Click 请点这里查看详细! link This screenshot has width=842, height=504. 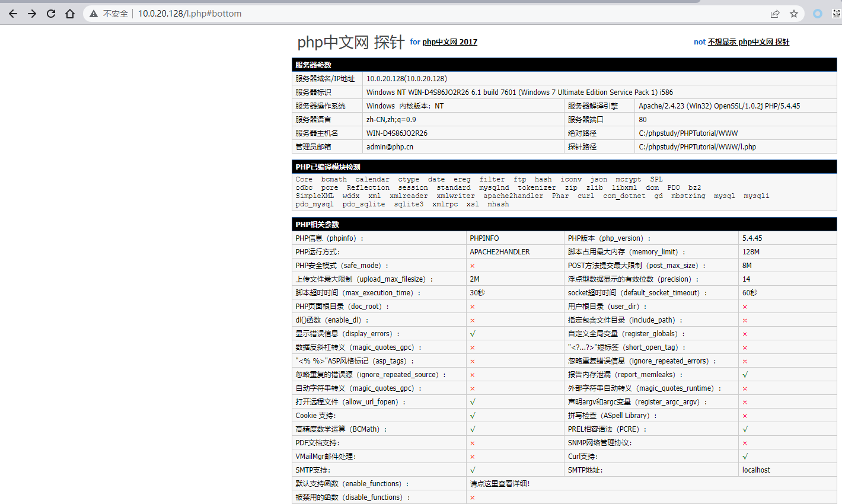point(500,484)
